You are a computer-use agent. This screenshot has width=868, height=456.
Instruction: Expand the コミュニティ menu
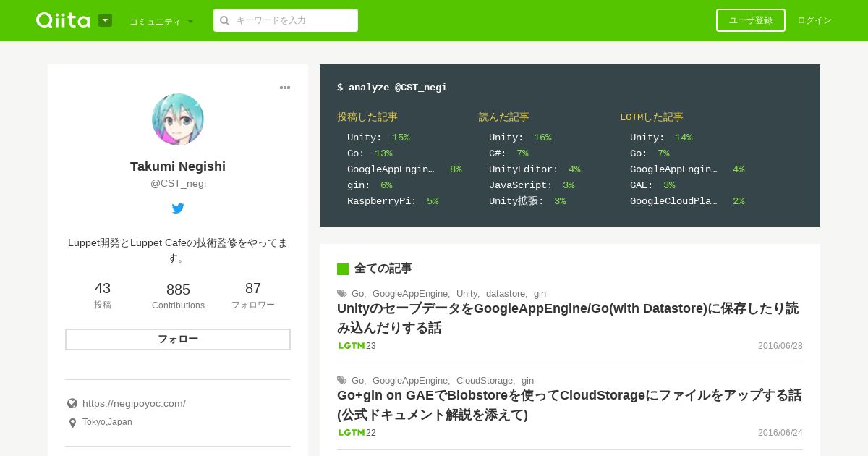pyautogui.click(x=161, y=22)
